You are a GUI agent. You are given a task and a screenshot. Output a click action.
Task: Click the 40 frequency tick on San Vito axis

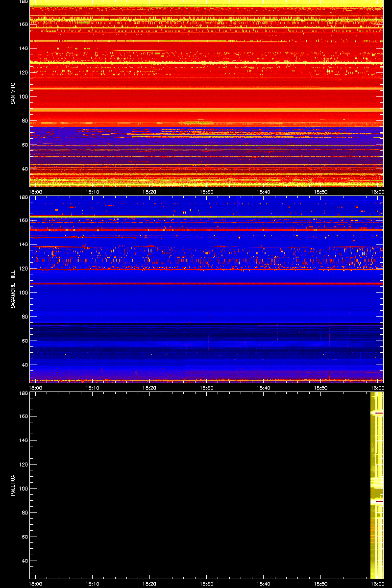tap(24, 169)
